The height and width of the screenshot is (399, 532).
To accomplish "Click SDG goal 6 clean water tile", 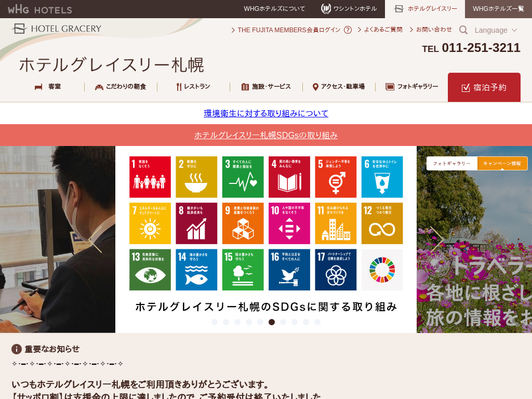I will (382, 177).
